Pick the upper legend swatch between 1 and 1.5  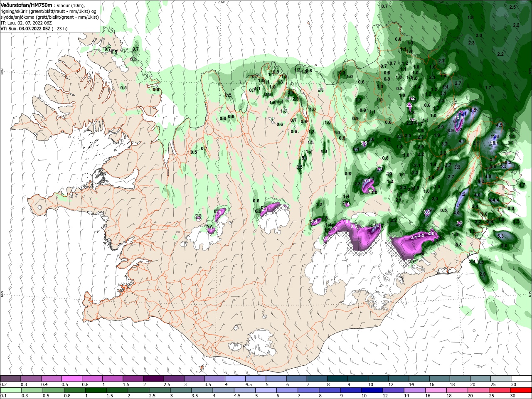[x=112, y=379]
